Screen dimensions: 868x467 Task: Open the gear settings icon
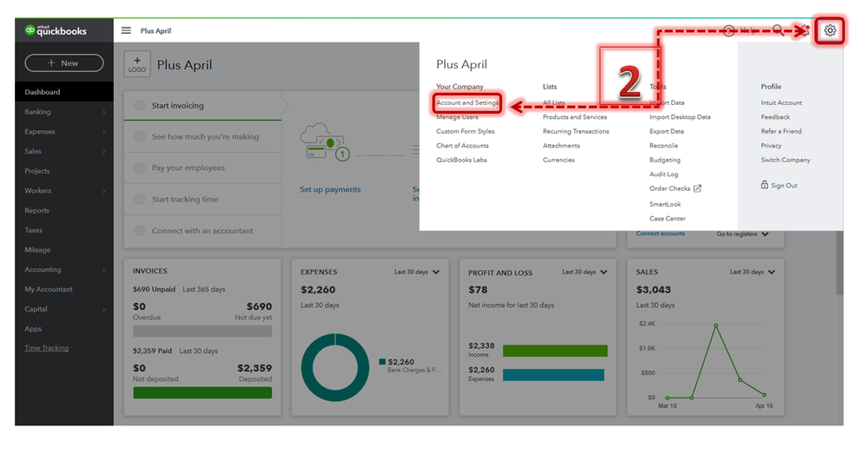pos(829,30)
